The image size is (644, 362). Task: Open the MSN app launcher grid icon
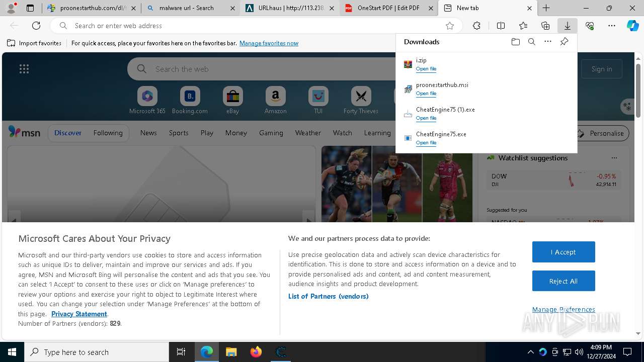24,69
